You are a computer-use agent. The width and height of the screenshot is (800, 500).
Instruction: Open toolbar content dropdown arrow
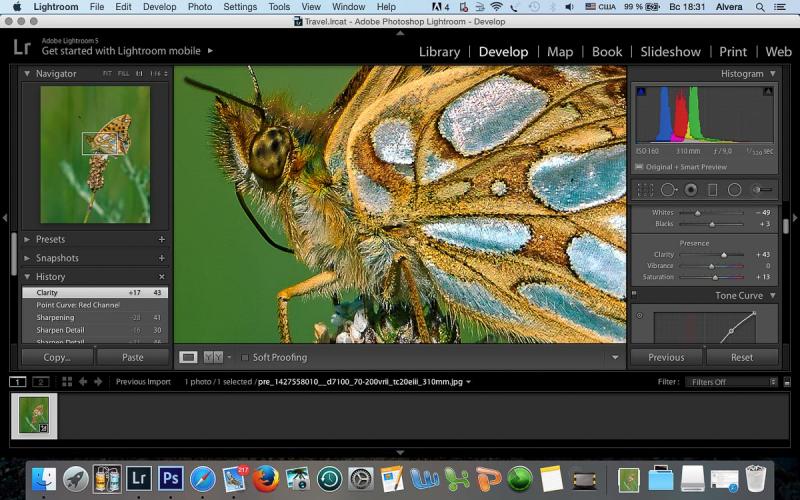tap(615, 357)
